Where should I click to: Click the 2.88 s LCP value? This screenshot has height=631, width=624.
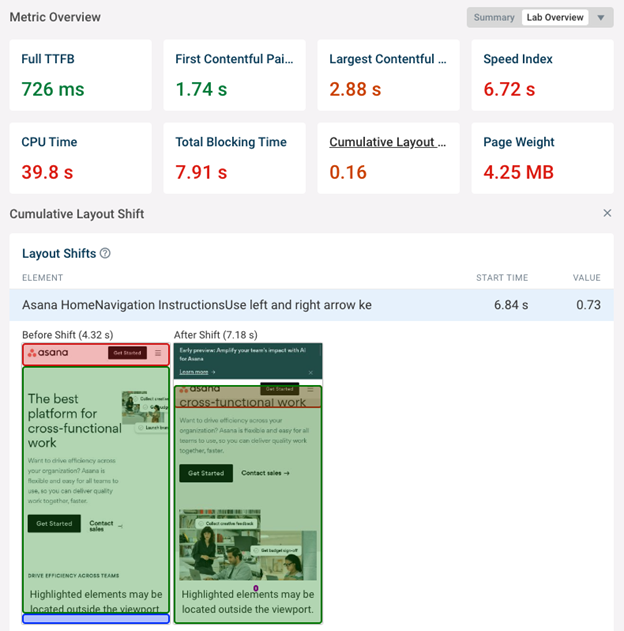355,89
